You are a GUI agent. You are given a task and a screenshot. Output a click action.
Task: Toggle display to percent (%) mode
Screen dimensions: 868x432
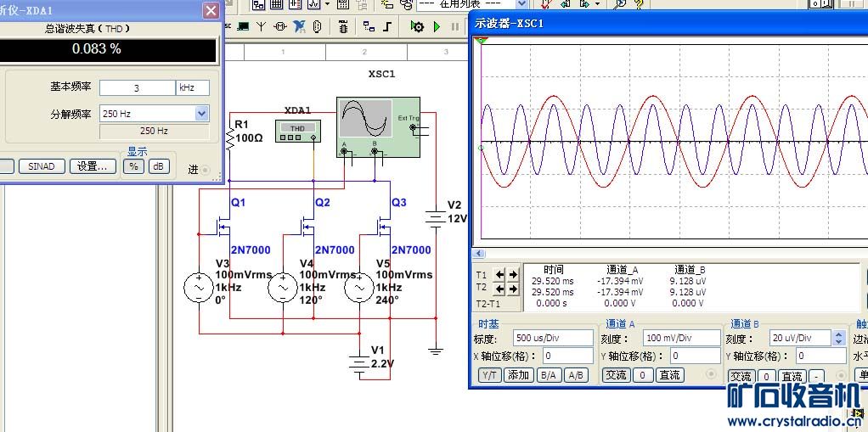134,166
